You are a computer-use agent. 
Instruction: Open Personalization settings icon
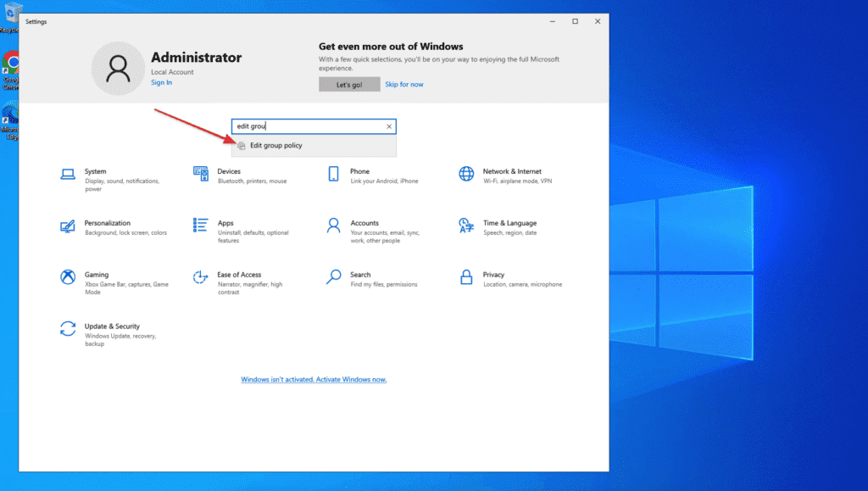tap(68, 226)
